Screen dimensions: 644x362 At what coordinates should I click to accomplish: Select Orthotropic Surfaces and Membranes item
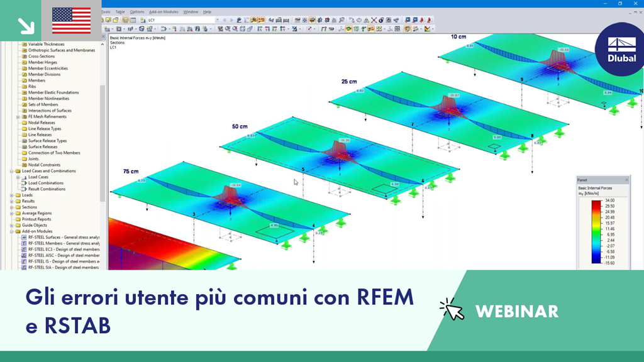pyautogui.click(x=62, y=50)
